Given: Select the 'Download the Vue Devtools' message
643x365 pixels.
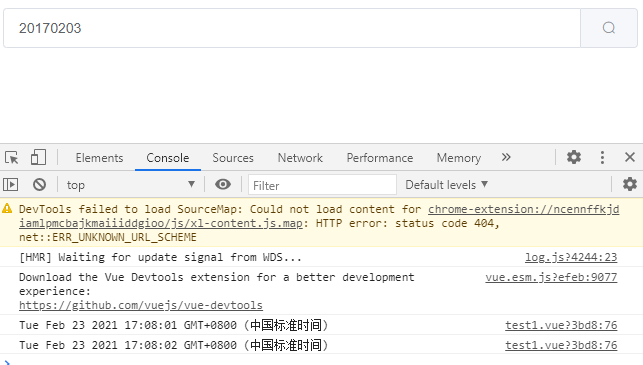Looking at the screenshot, I should [x=217, y=284].
